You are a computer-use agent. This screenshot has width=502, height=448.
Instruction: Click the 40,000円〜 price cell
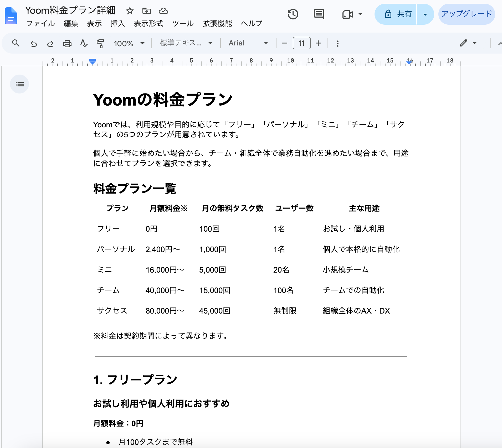point(165,290)
